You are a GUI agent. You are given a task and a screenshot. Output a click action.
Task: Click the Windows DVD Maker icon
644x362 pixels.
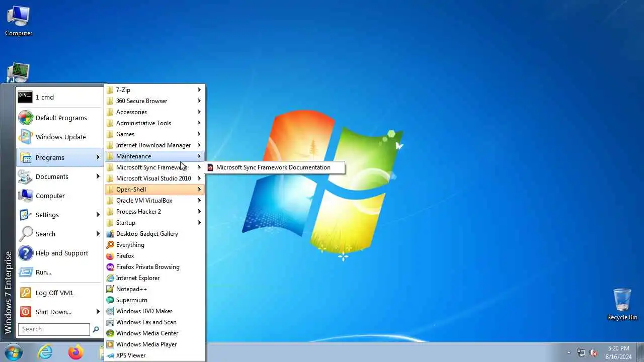[x=110, y=311]
